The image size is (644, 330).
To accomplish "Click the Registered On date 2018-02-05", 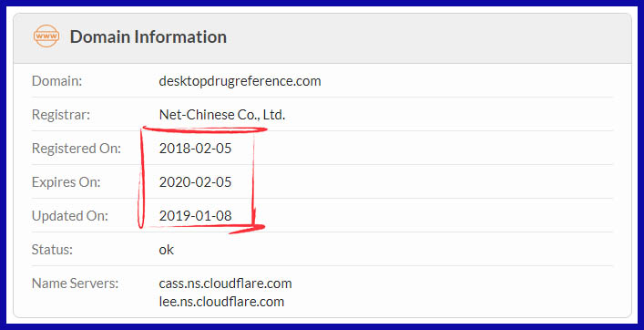I will [x=196, y=149].
